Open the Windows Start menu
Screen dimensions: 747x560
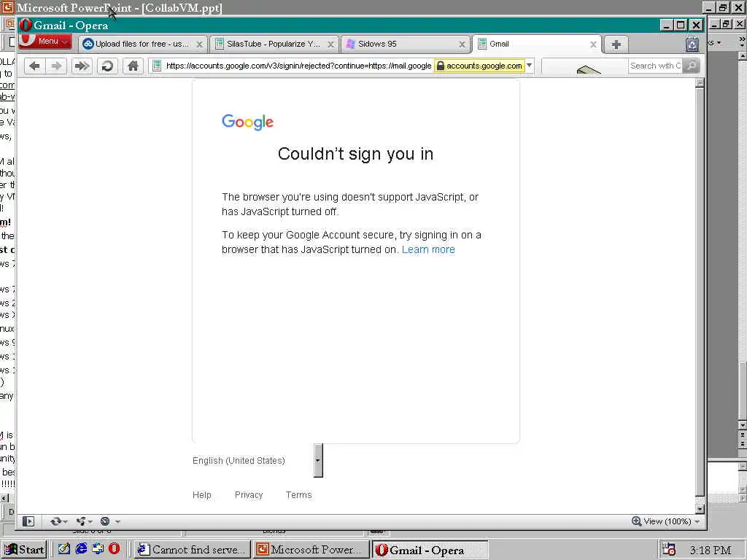[x=24, y=550]
